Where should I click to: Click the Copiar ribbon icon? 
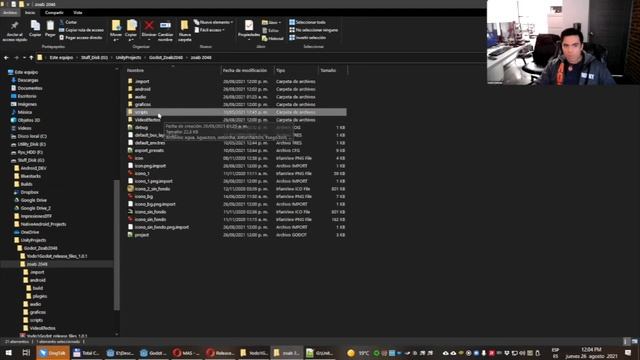pos(35,26)
